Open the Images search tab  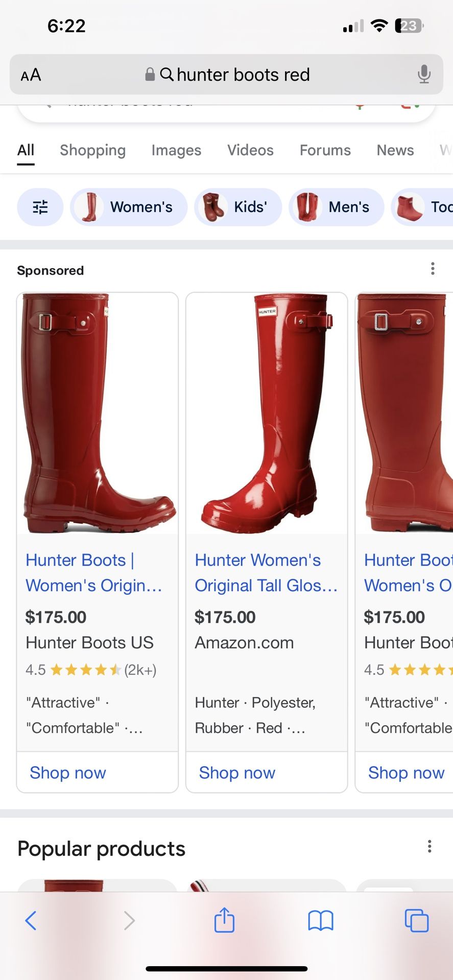click(x=176, y=150)
